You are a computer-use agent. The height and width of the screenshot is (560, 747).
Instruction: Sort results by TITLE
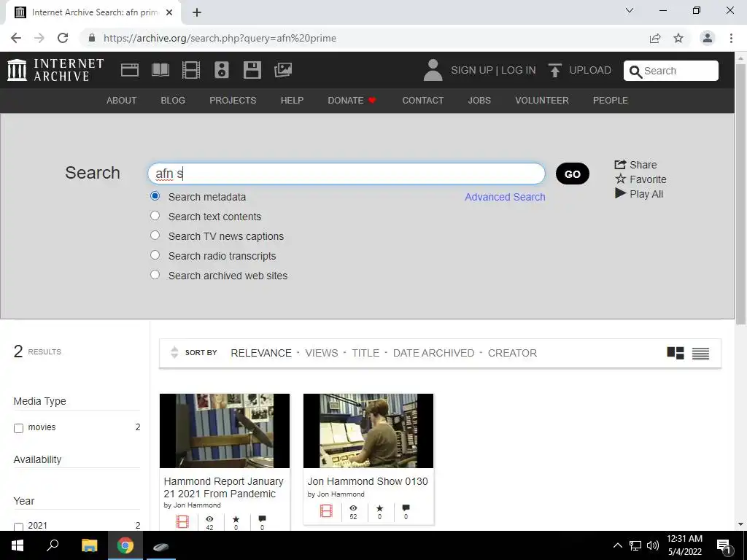click(365, 353)
